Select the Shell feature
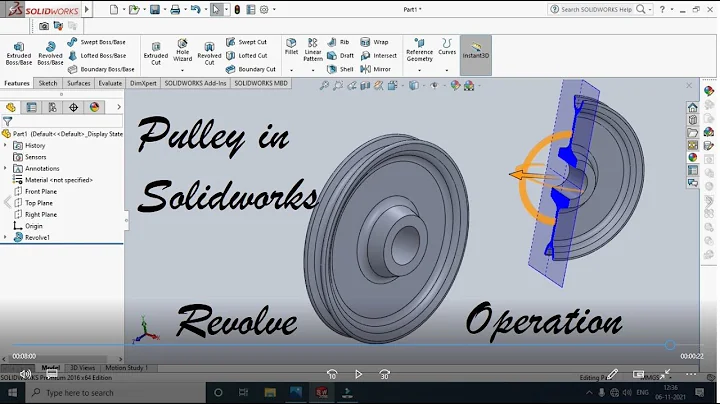This screenshot has height=404, width=720. pyautogui.click(x=340, y=69)
